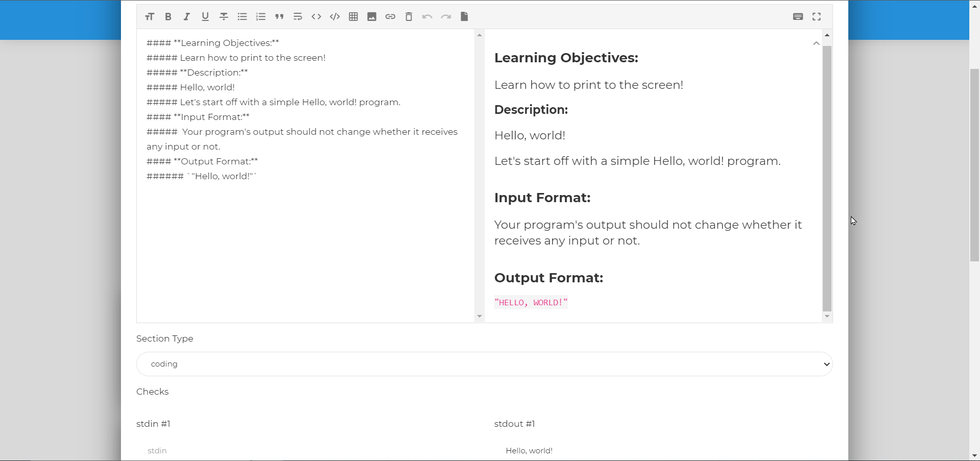Screen dimensions: 980x461
Task: Toggle the keyboard shortcuts/preview icon
Action: pyautogui.click(x=798, y=17)
